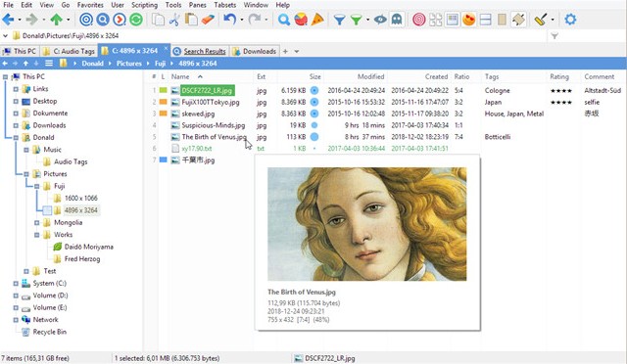The height and width of the screenshot is (364, 627).
Task: Select the file Suspicious-Minds.jpg
Action: [214, 125]
